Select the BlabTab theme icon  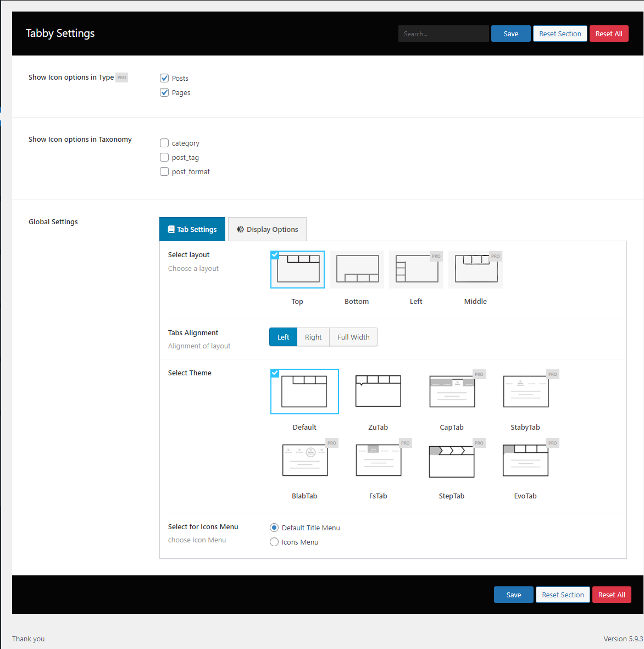[x=304, y=461]
